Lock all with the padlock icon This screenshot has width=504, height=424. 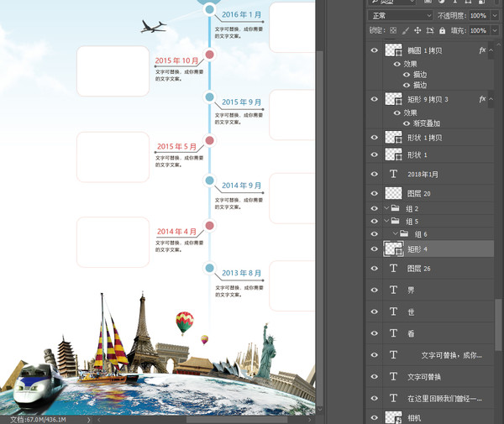click(443, 30)
